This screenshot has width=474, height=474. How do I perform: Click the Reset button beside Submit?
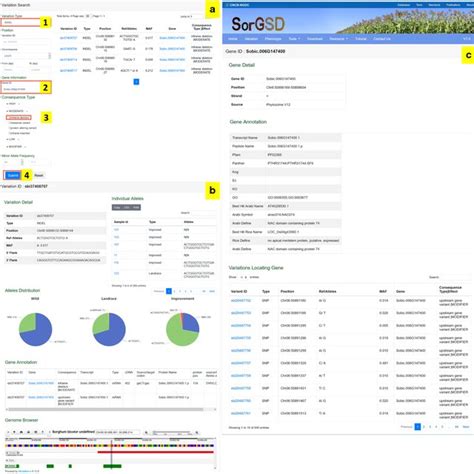pyautogui.click(x=39, y=175)
